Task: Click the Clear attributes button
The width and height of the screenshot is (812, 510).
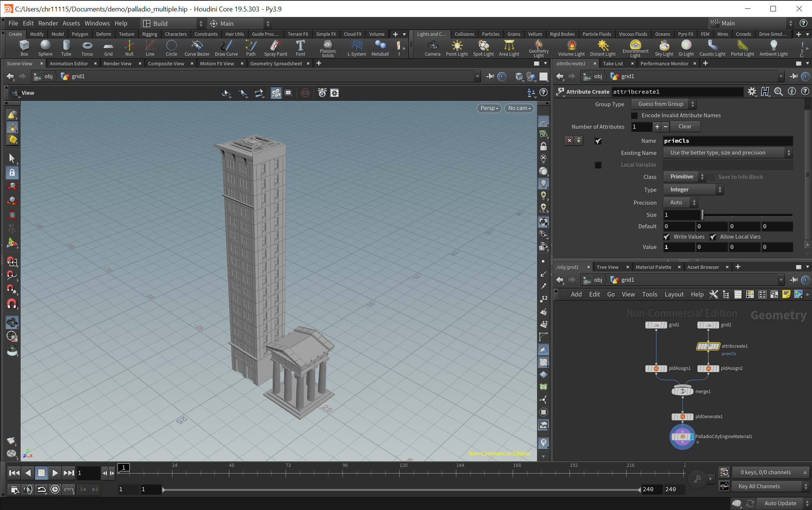Action: [685, 126]
